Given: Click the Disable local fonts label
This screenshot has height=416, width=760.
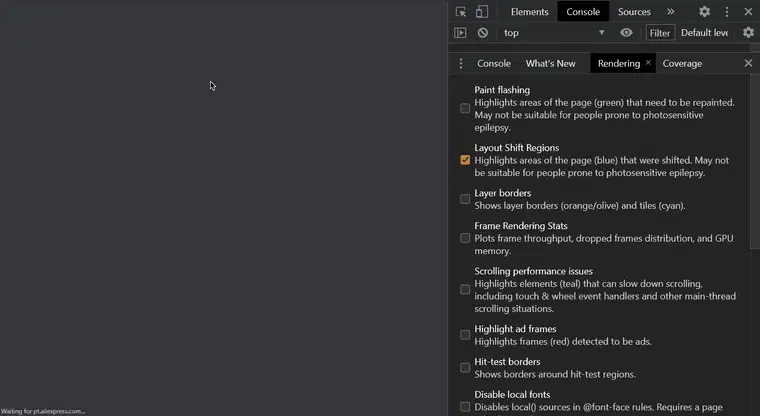Looking at the screenshot, I should click(512, 394).
